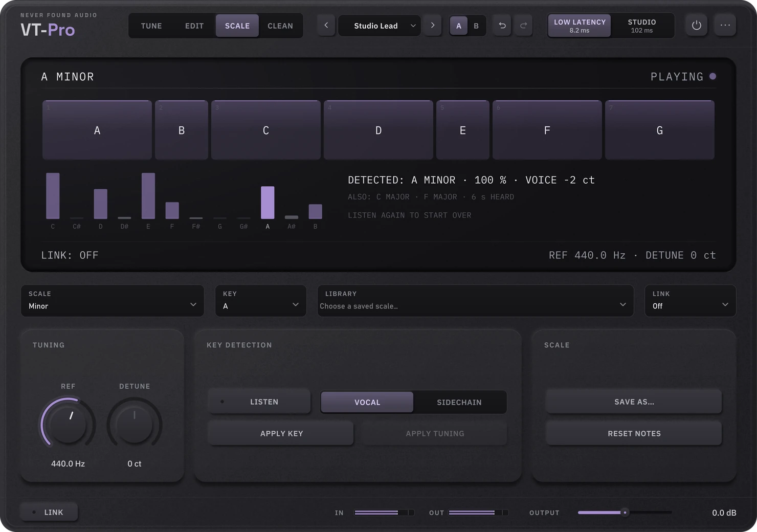Toggle scale note pad E
The height and width of the screenshot is (532, 757).
463,130
